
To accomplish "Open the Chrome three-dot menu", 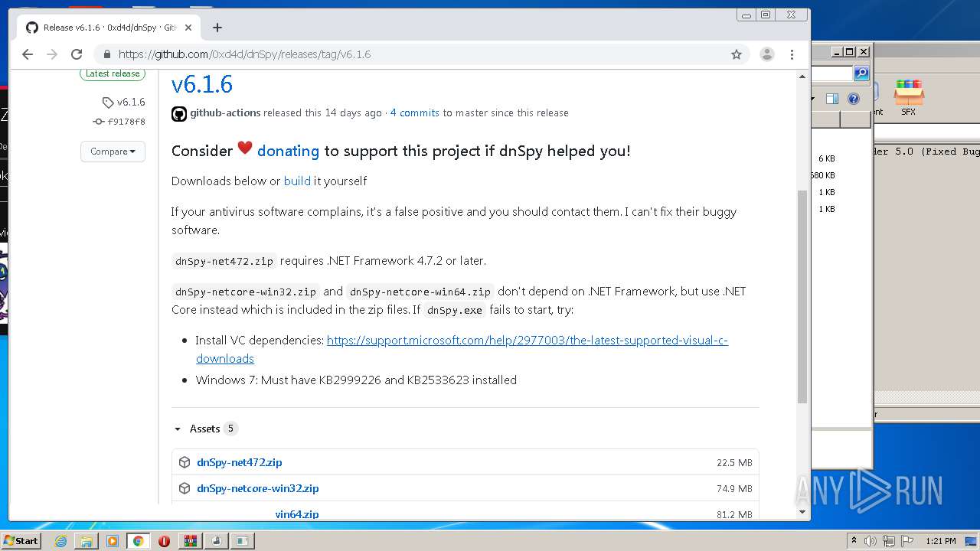I will coord(792,54).
